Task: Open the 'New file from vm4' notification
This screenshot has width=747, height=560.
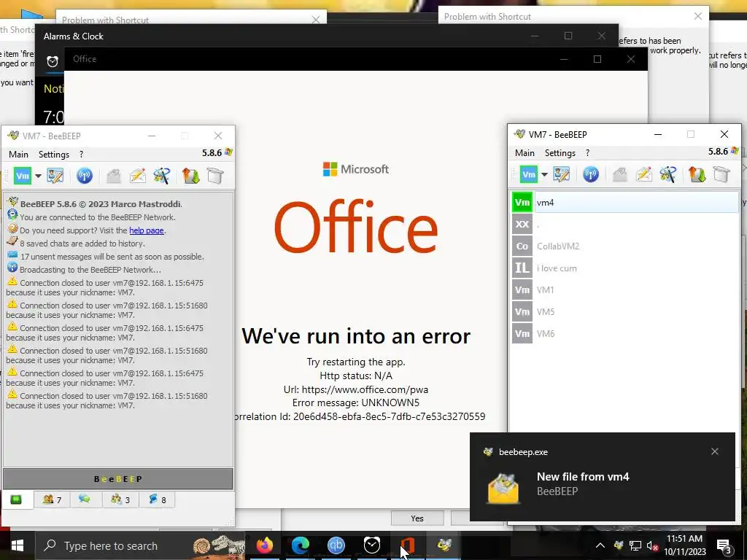Action: point(603,477)
